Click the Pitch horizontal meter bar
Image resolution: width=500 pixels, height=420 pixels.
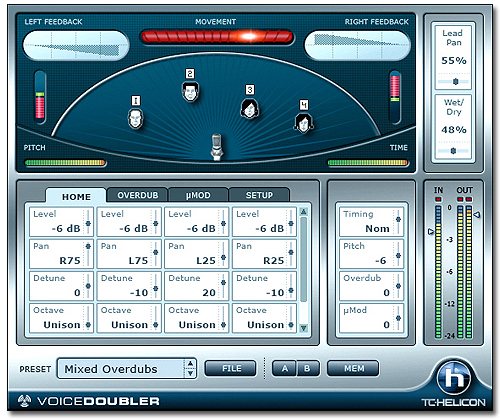[x=65, y=163]
